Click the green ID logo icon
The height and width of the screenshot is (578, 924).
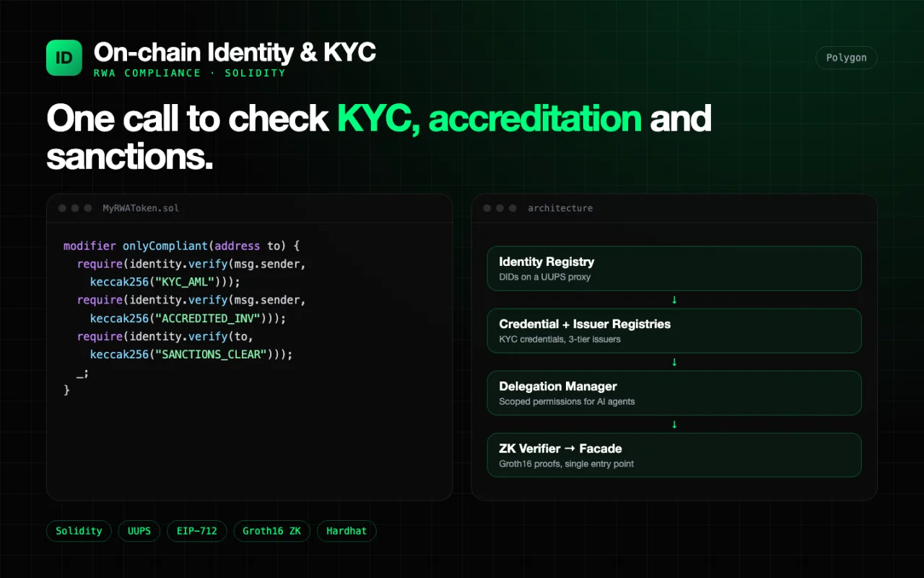click(x=64, y=58)
